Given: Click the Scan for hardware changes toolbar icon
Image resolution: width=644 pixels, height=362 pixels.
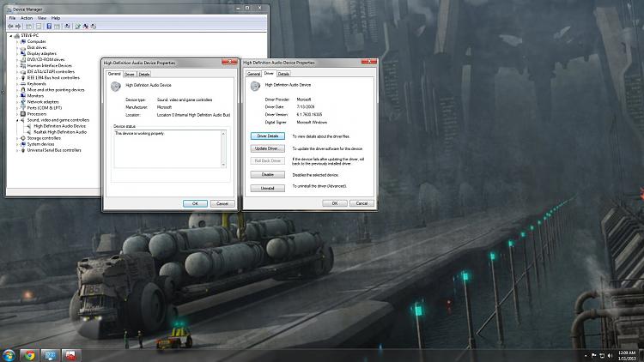Looking at the screenshot, I should coord(67,27).
